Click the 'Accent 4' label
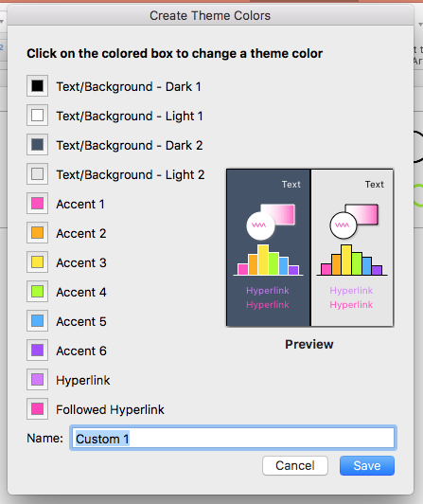This screenshot has width=423, height=504. point(81,292)
